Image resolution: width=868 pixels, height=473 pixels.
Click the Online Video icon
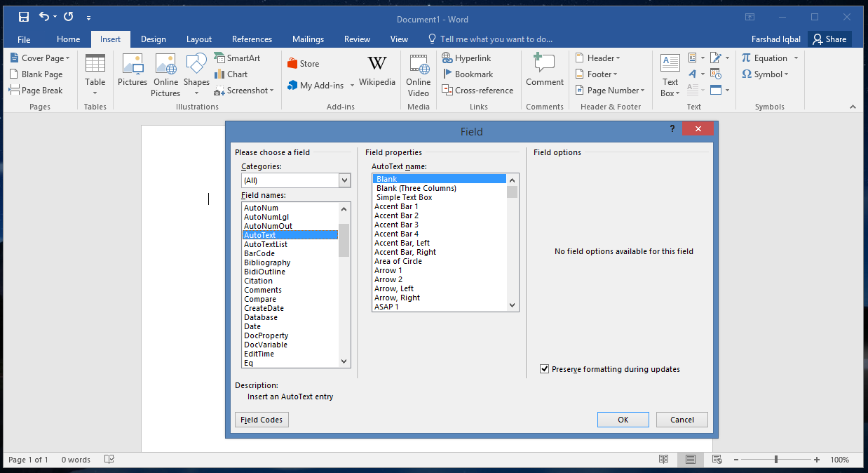(419, 75)
